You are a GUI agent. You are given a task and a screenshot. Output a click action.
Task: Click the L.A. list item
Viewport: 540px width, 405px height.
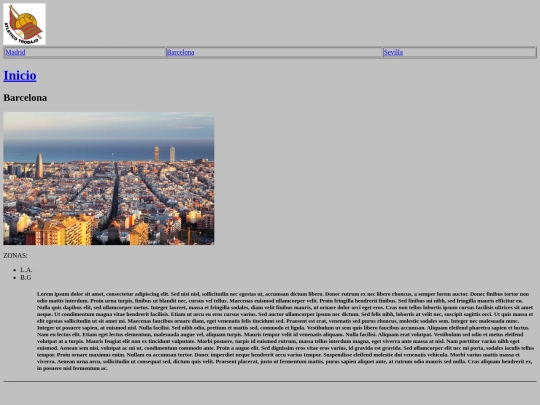pos(26,270)
